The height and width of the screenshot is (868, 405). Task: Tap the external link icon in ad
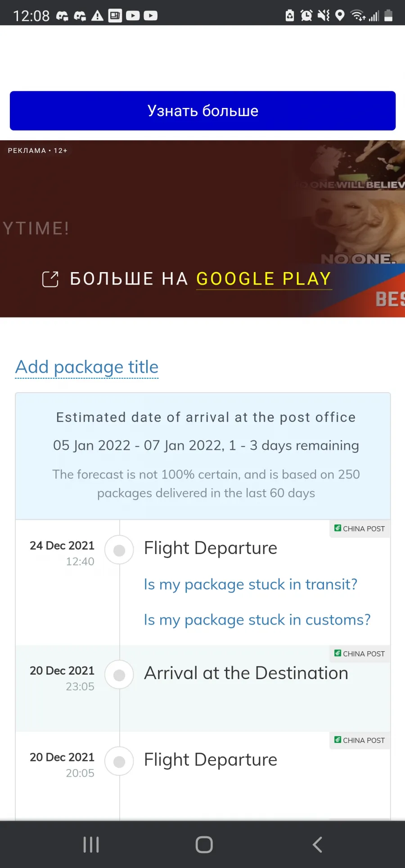click(50, 279)
